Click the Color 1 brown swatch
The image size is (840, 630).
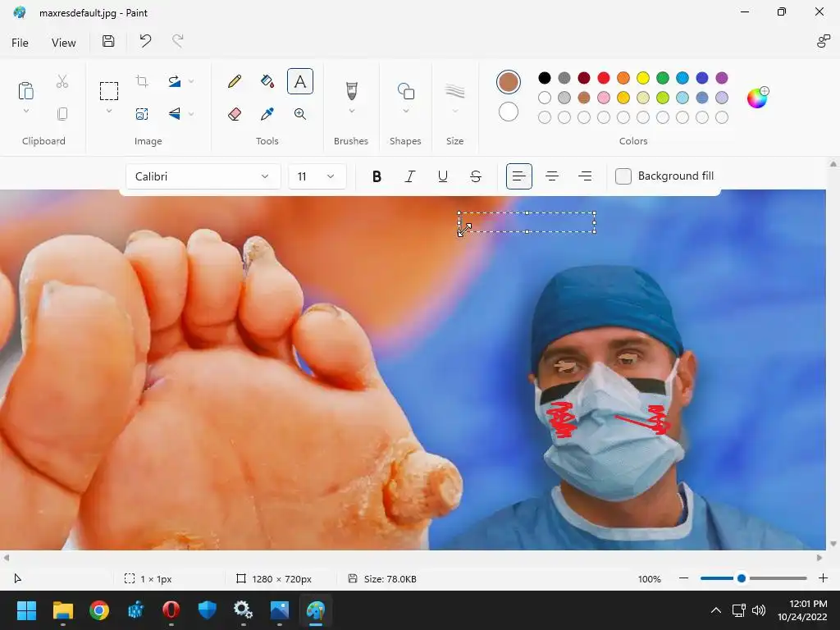[509, 82]
